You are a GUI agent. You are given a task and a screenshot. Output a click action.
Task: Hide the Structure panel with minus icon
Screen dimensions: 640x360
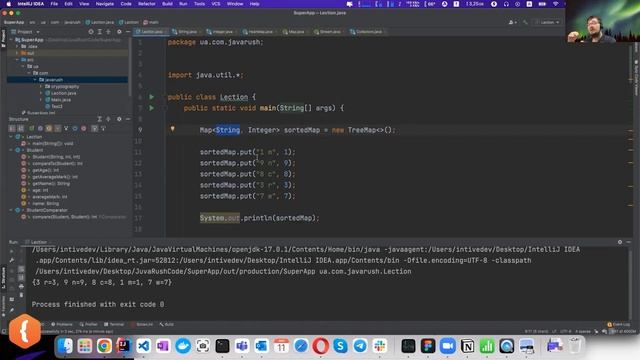tap(128, 119)
